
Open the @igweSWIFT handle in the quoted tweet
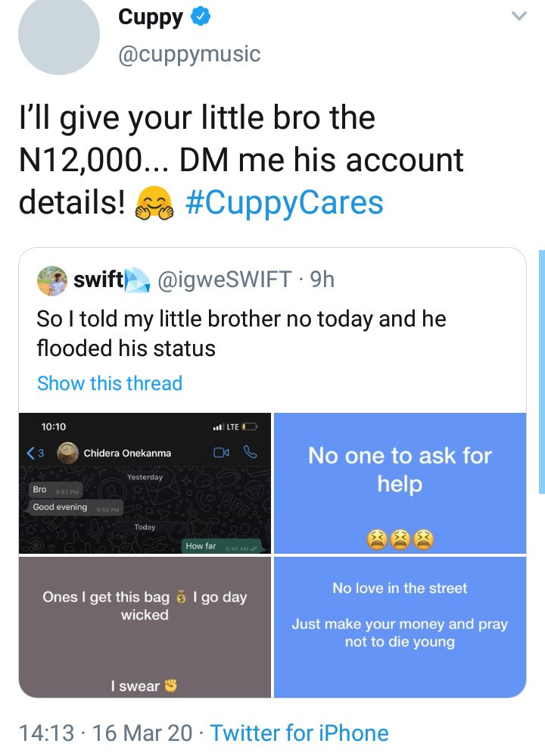coord(225,280)
